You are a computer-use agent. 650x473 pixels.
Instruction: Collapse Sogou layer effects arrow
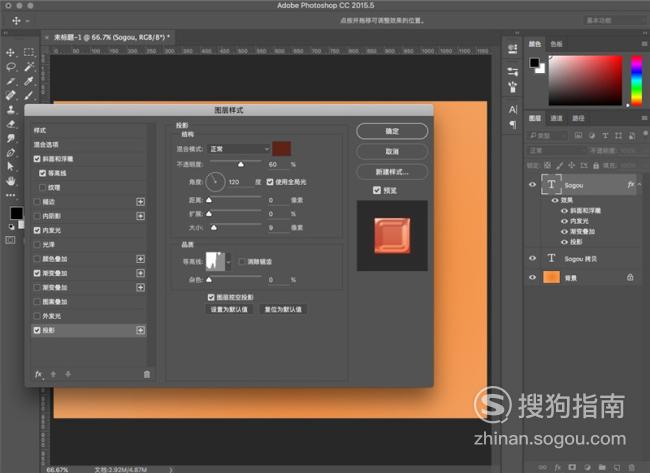pos(640,184)
